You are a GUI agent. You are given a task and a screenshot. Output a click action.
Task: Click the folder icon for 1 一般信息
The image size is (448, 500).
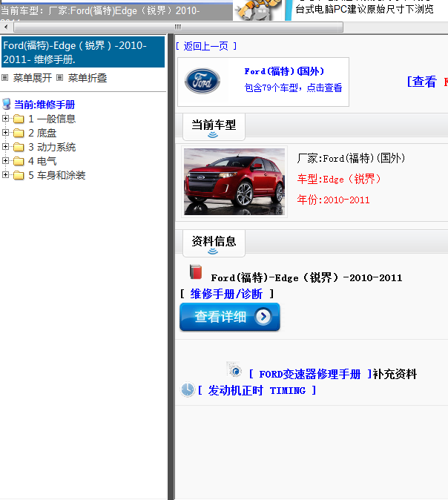click(x=19, y=119)
